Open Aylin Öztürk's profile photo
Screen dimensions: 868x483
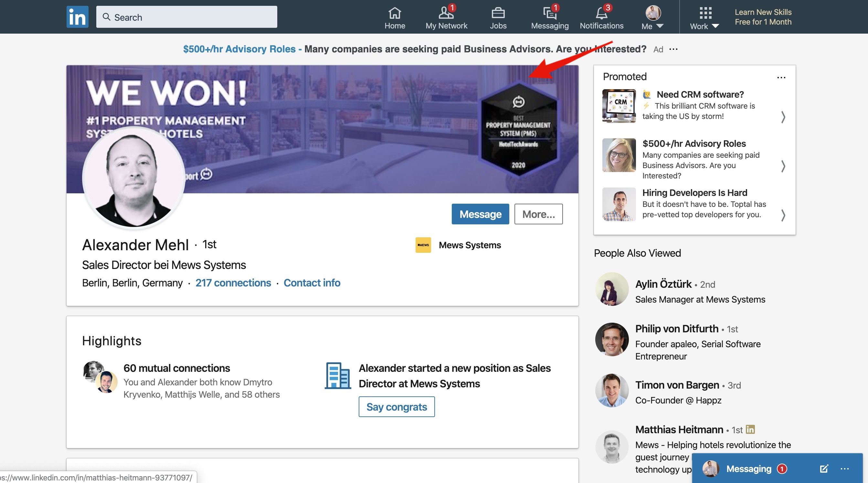pos(612,289)
